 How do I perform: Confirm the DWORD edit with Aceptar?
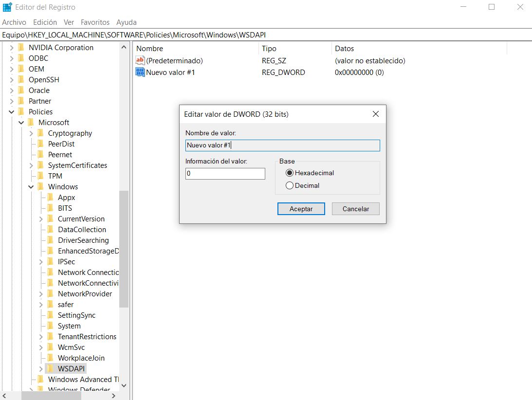301,209
